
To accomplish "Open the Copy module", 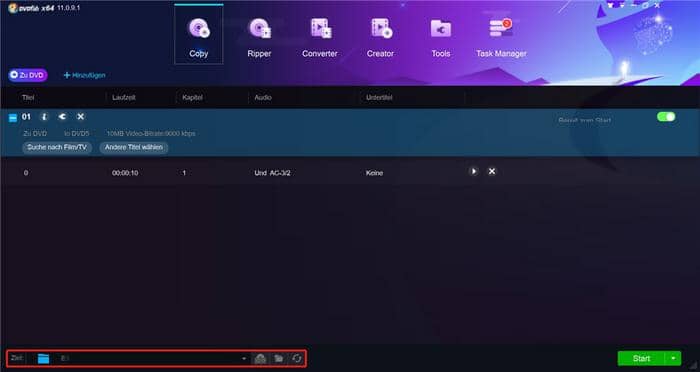I will (x=199, y=34).
